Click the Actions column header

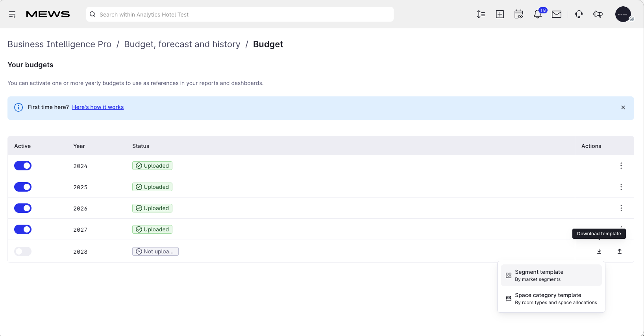click(x=591, y=146)
